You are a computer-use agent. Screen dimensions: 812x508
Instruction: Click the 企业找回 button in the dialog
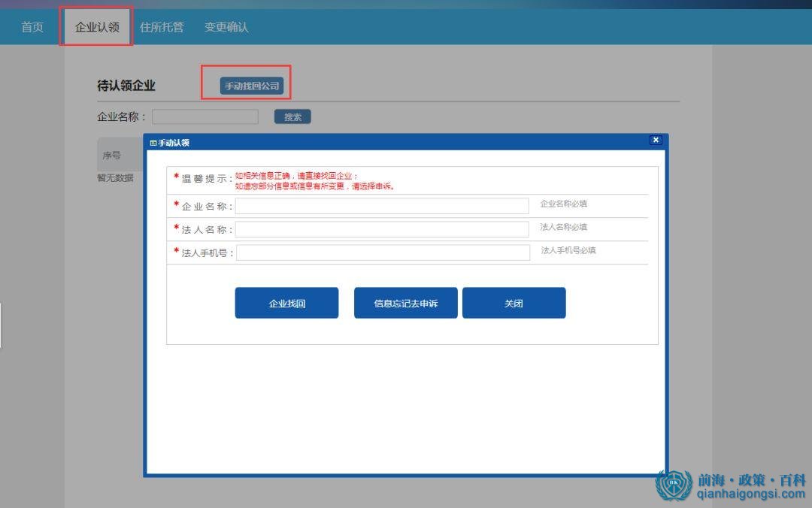[x=286, y=302]
